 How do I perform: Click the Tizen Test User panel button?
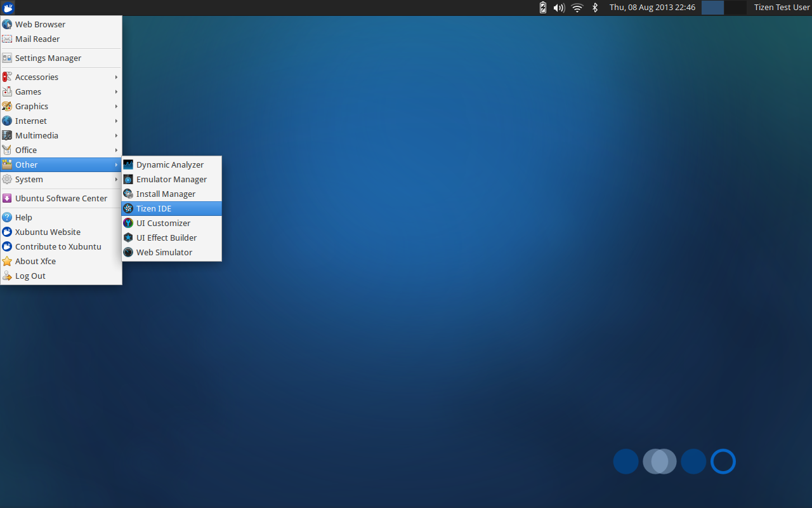click(782, 8)
